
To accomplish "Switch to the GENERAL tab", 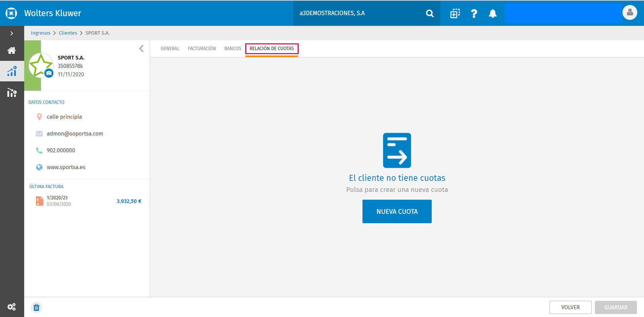I will pyautogui.click(x=170, y=49).
